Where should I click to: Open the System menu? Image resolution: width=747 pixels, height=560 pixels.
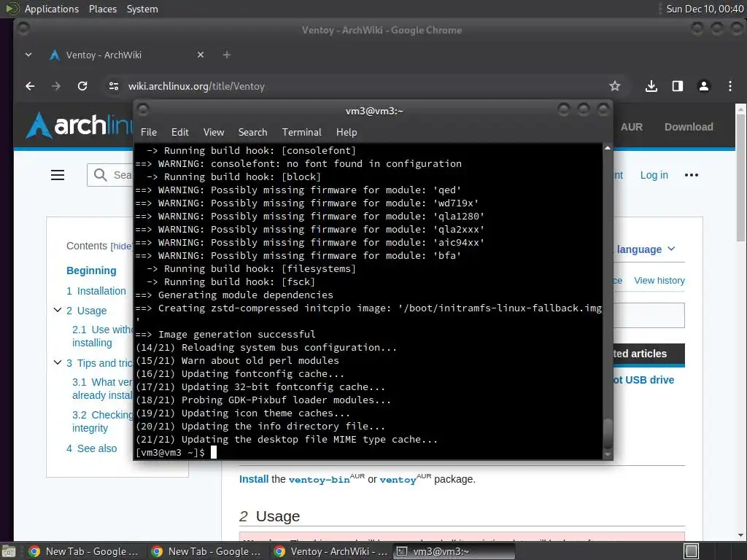142,9
